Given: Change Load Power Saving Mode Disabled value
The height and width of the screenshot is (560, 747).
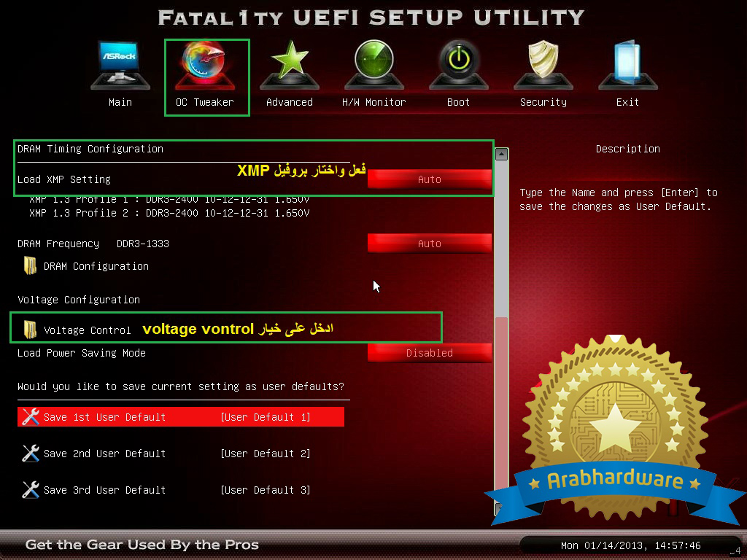Looking at the screenshot, I should [x=429, y=353].
